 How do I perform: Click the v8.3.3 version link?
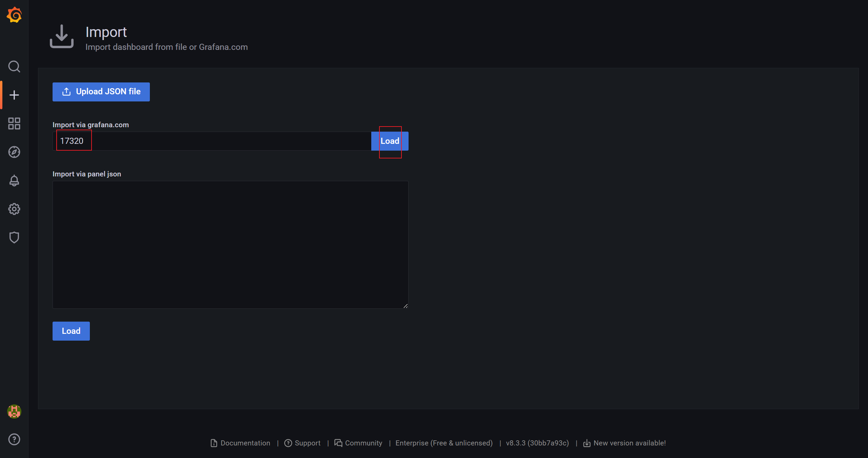tap(537, 443)
